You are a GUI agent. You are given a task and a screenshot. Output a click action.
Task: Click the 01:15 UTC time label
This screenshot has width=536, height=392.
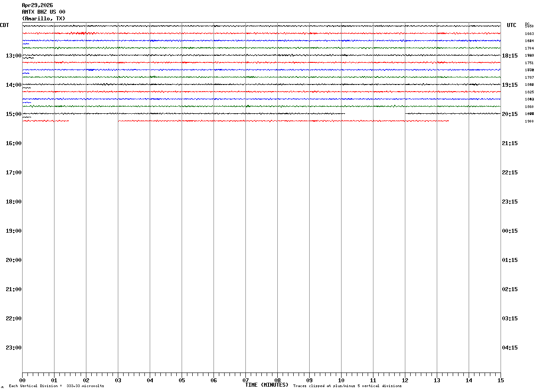(510, 260)
